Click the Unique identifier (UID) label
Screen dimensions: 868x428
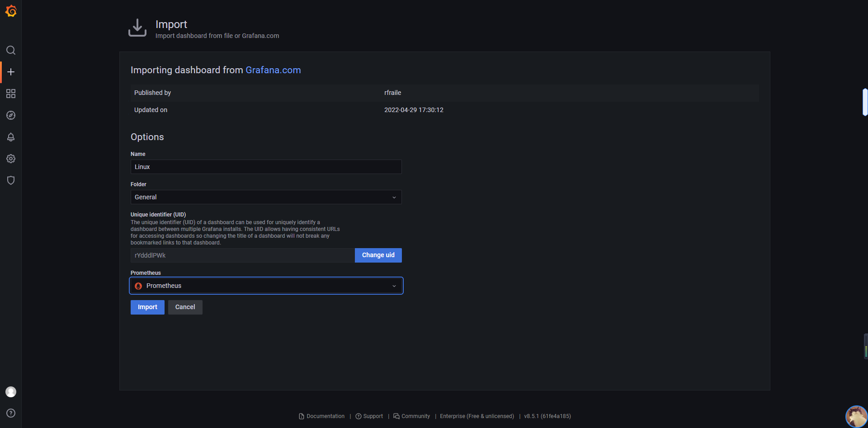click(x=158, y=215)
